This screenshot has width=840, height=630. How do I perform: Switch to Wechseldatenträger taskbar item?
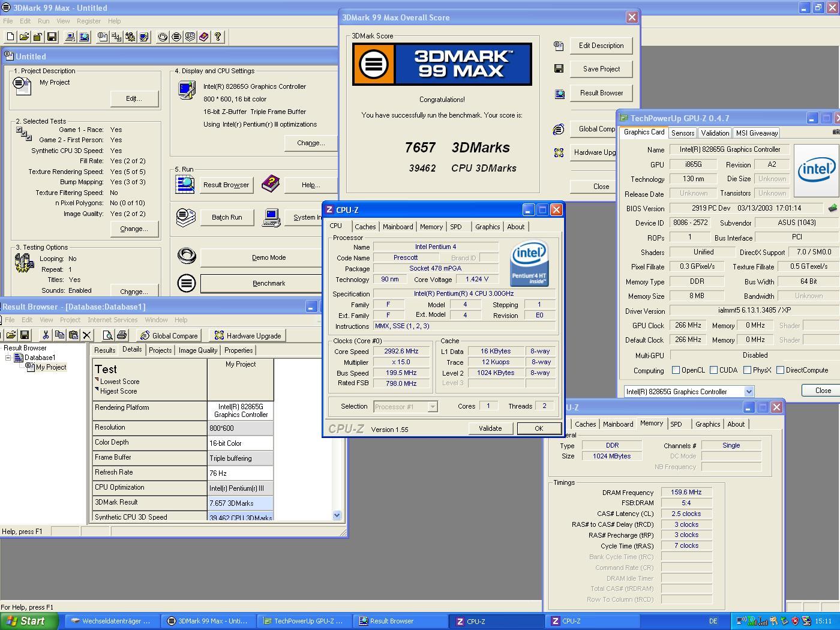(112, 621)
